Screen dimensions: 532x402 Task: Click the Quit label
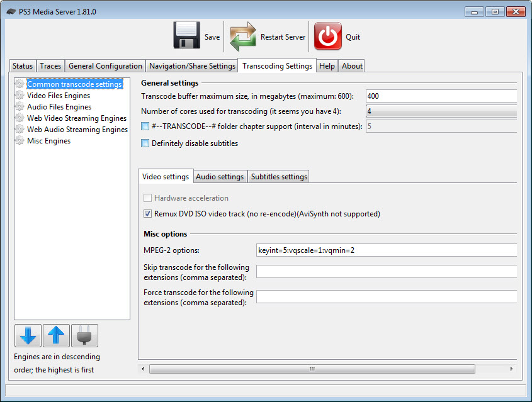coord(353,37)
